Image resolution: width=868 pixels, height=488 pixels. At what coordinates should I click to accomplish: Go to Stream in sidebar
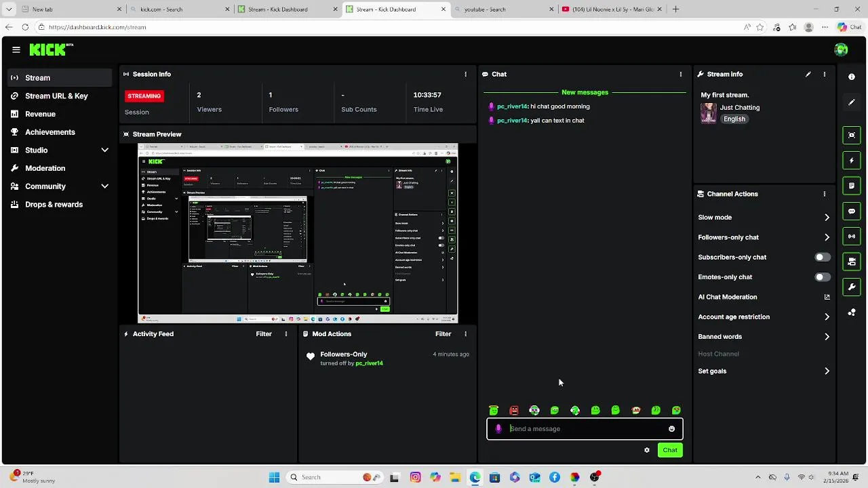60,78
